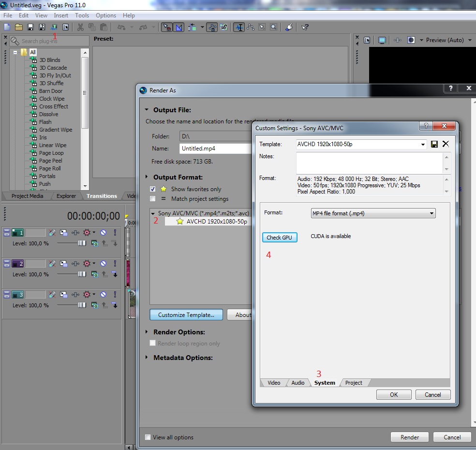Screen dimensions: 476x450
Task: Toggle Lock Envelopes to Events icon
Action: [212, 27]
